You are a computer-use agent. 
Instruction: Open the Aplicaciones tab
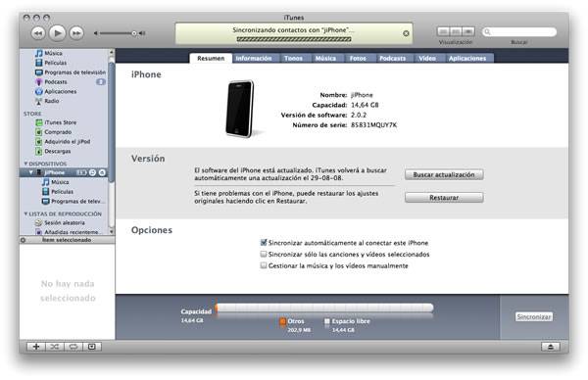[x=466, y=58]
